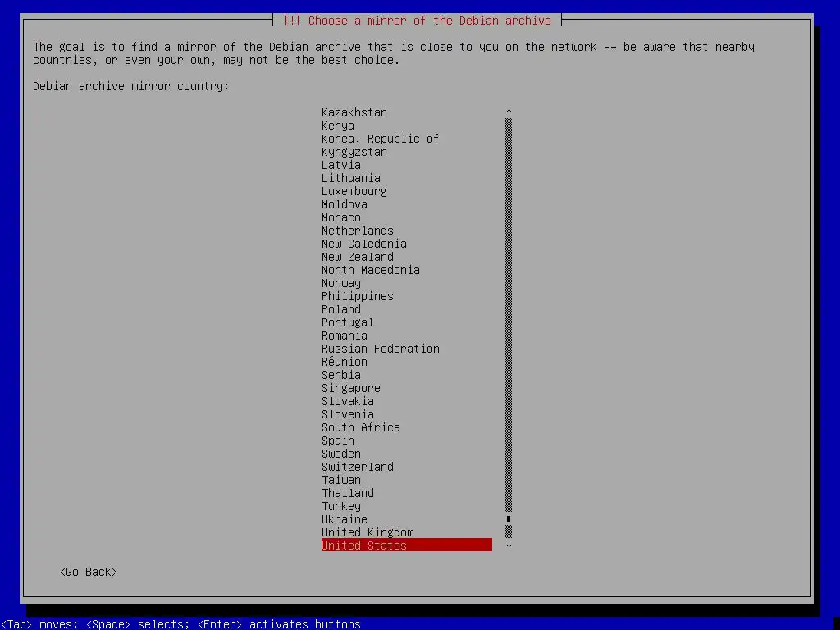Pick Poland in the list

click(340, 309)
